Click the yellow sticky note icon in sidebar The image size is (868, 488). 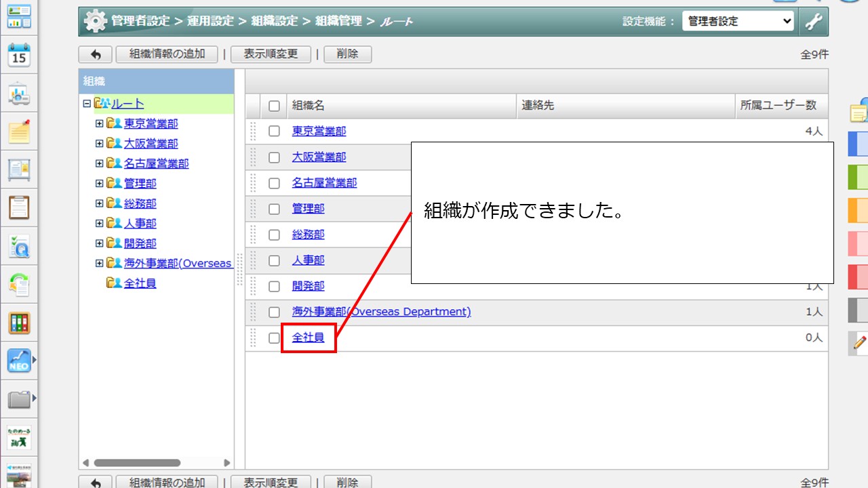(x=19, y=131)
